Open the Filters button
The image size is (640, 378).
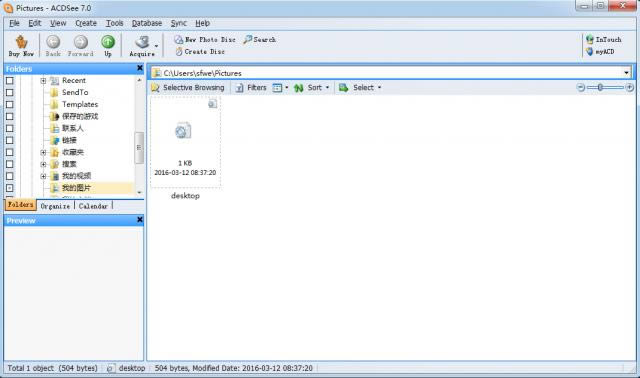tap(251, 88)
